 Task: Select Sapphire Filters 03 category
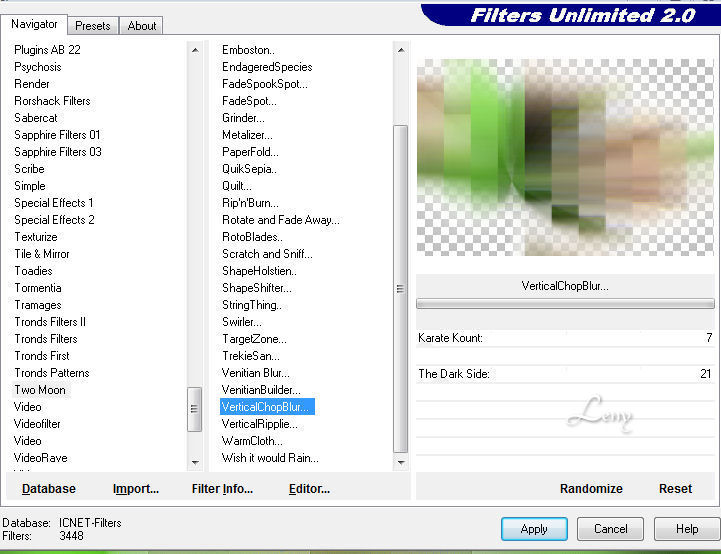pyautogui.click(x=58, y=152)
